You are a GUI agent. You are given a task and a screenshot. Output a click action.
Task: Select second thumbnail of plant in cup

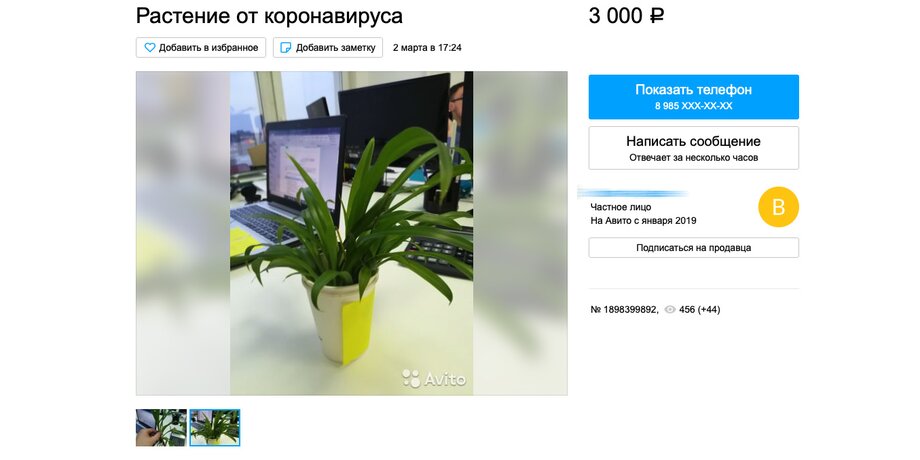point(215,428)
